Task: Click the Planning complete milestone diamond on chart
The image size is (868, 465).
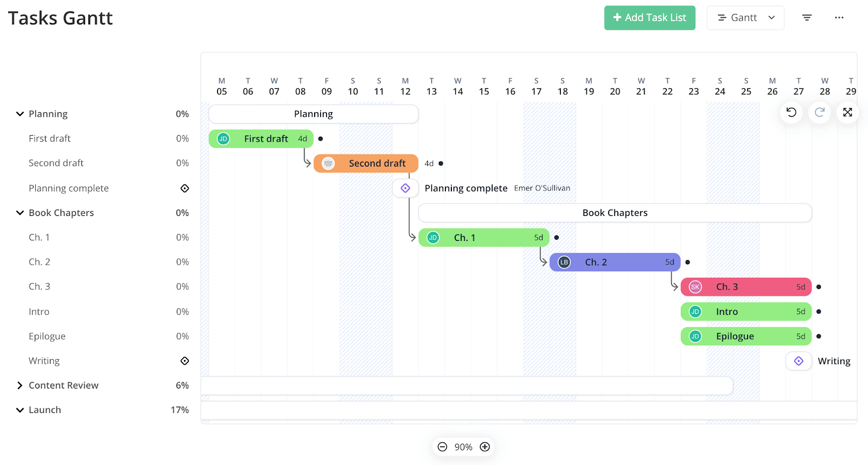Action: click(x=405, y=188)
